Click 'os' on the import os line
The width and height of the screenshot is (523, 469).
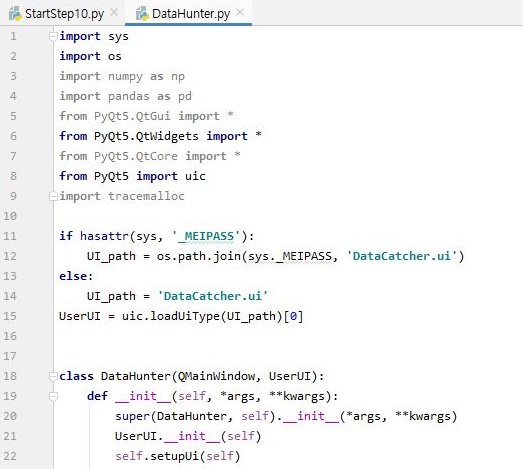tap(115, 56)
